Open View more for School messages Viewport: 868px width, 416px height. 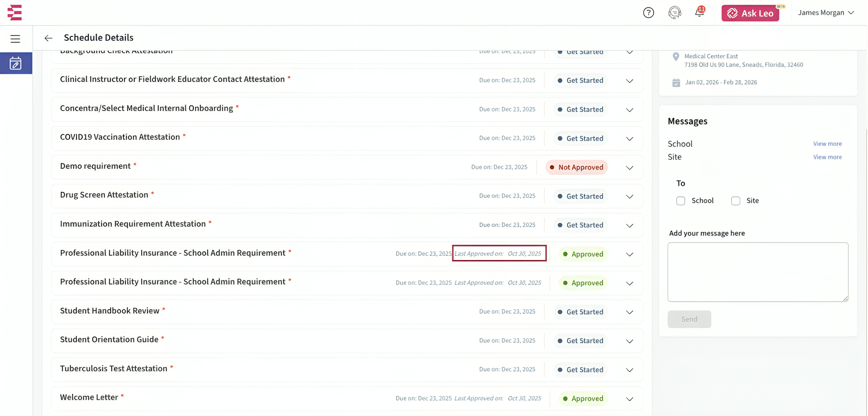tap(827, 144)
